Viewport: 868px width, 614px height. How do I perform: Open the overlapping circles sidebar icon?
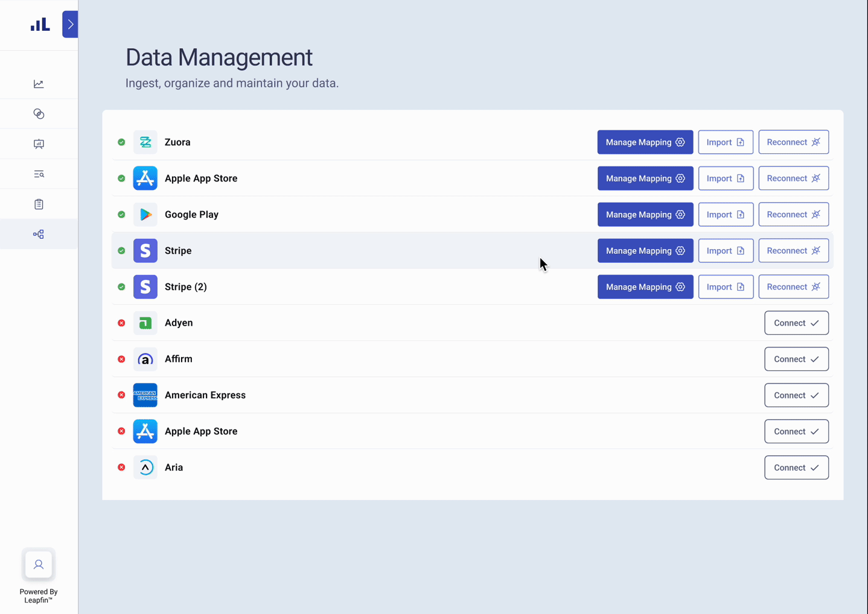(39, 114)
